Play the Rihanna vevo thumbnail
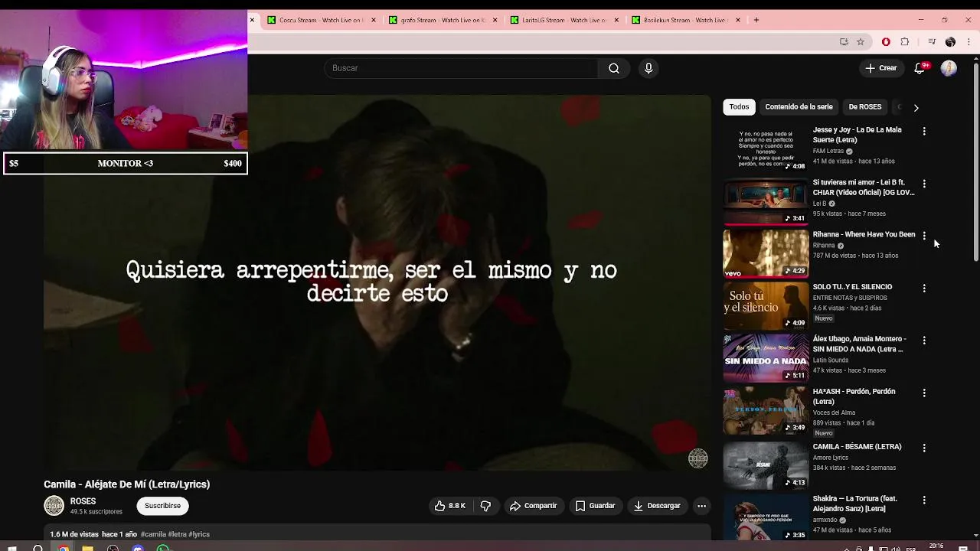This screenshot has width=980, height=551. (x=766, y=253)
